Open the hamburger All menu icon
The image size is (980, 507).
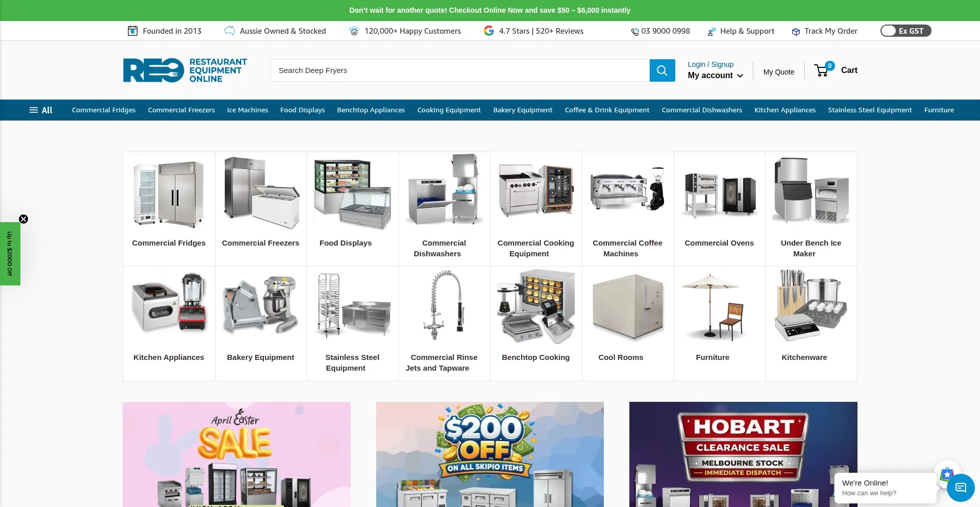(34, 110)
